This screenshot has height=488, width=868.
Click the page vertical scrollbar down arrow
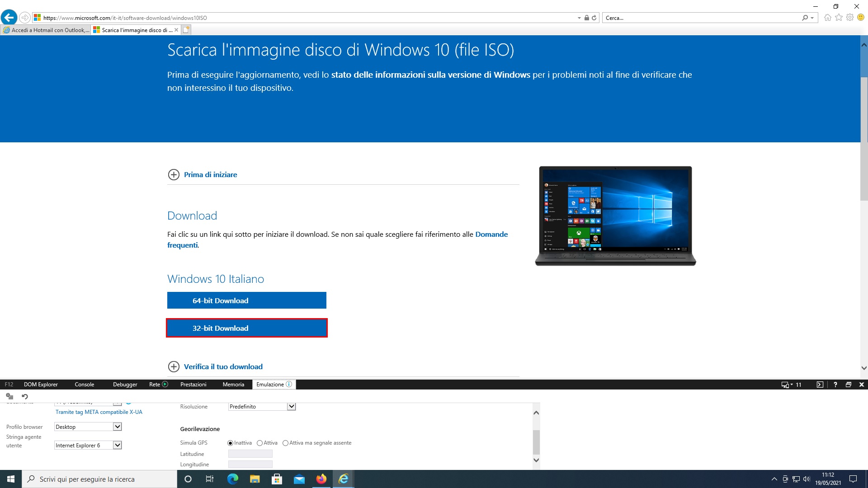tap(864, 368)
